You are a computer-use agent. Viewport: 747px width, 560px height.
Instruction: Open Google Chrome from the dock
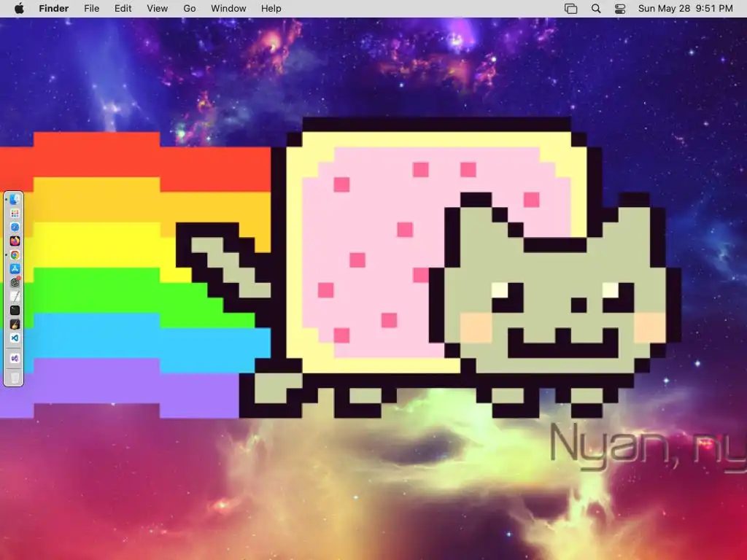[15, 254]
